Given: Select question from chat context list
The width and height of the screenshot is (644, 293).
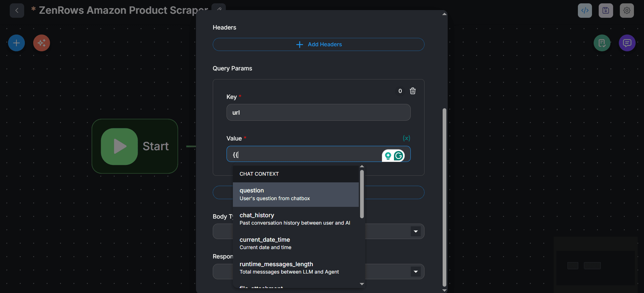Looking at the screenshot, I should click(x=296, y=194).
